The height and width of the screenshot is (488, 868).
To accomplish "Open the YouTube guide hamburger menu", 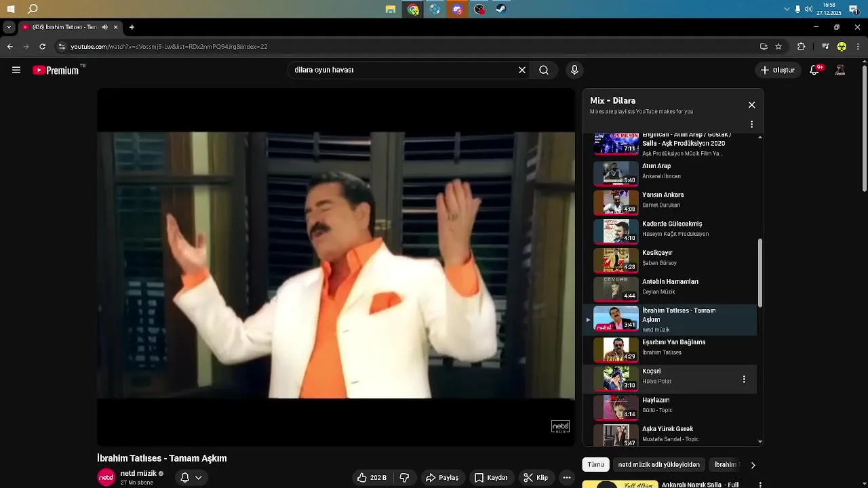I will coord(16,70).
